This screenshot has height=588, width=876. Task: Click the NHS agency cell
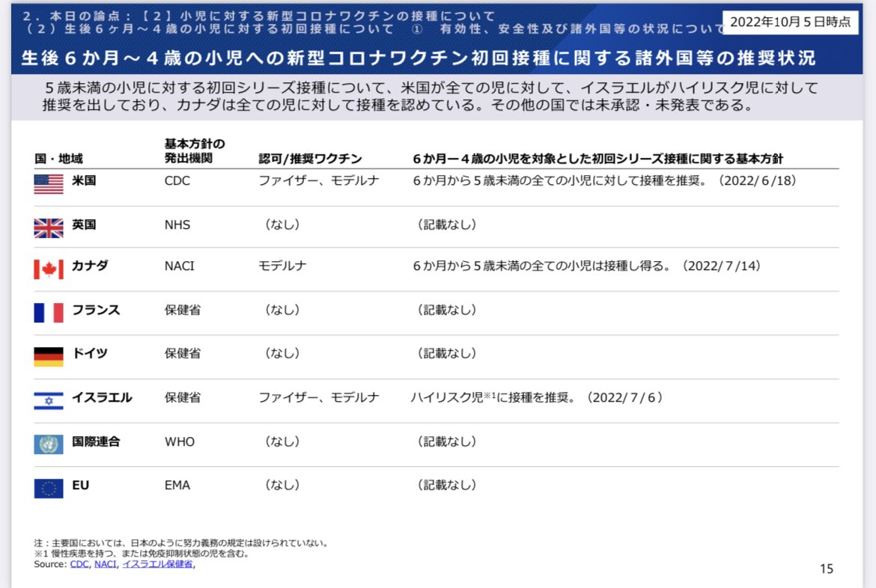point(177,224)
